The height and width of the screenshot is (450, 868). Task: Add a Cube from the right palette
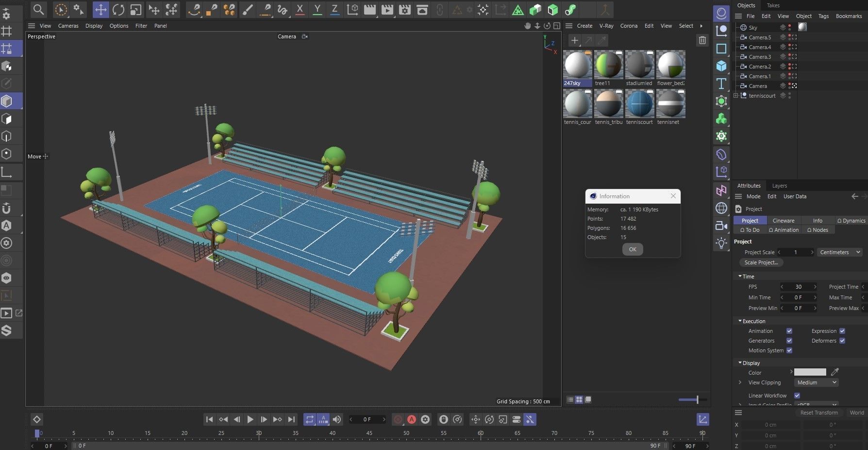coord(721,66)
